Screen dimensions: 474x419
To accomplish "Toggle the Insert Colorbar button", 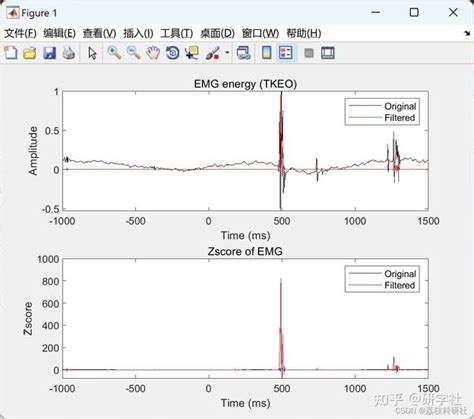I will point(266,53).
